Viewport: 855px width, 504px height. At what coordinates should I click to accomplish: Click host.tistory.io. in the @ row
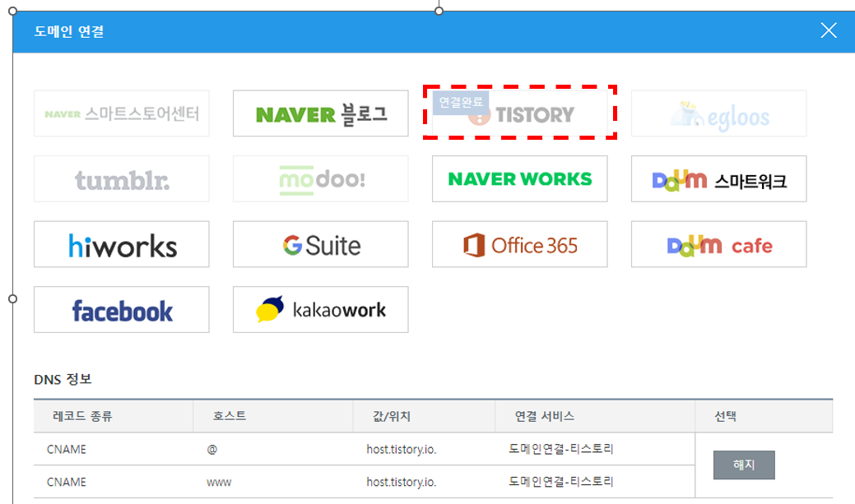click(x=402, y=450)
